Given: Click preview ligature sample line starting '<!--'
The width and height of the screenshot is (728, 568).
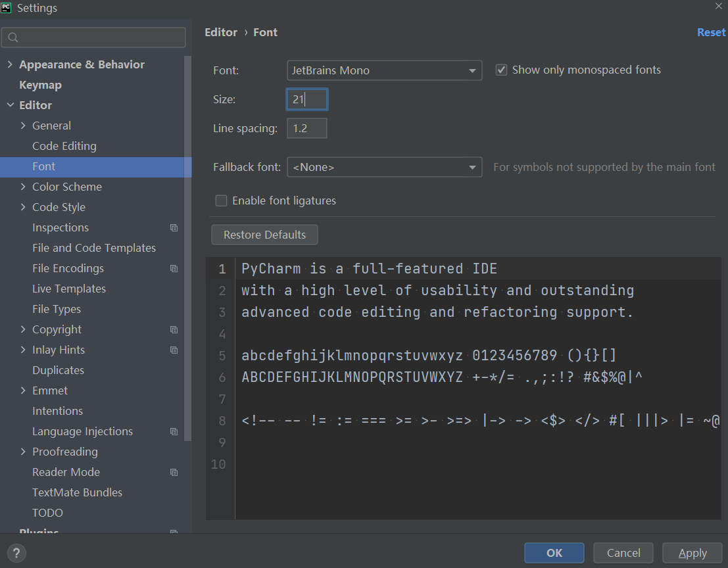Looking at the screenshot, I should pyautogui.click(x=481, y=421).
